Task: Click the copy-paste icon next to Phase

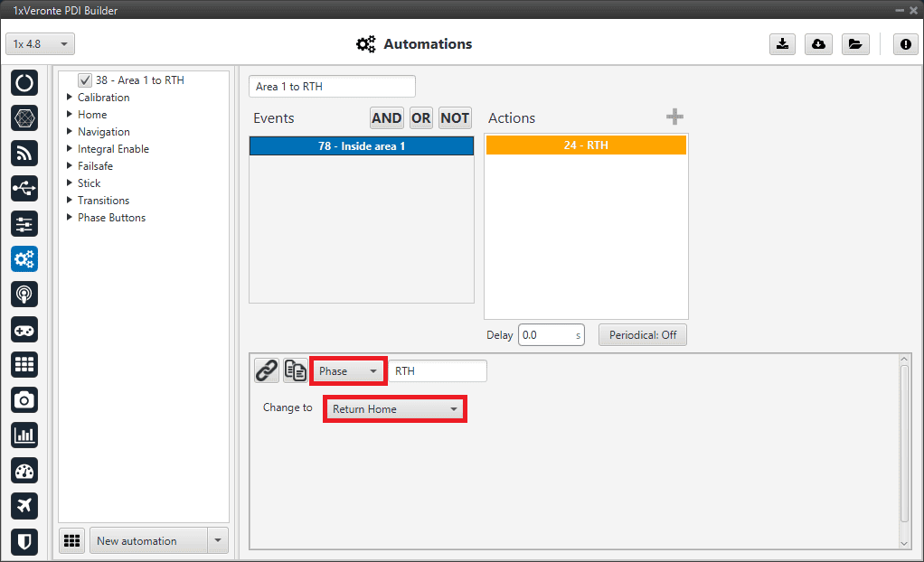Action: coord(295,370)
